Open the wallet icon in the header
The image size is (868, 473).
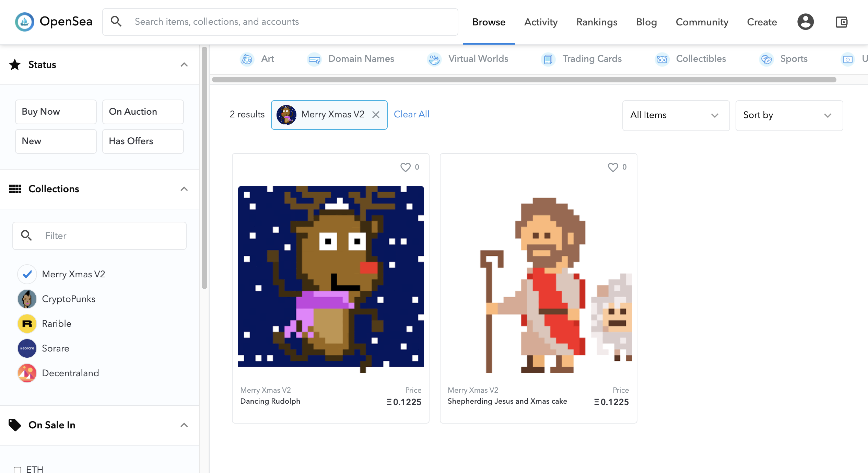coord(842,22)
